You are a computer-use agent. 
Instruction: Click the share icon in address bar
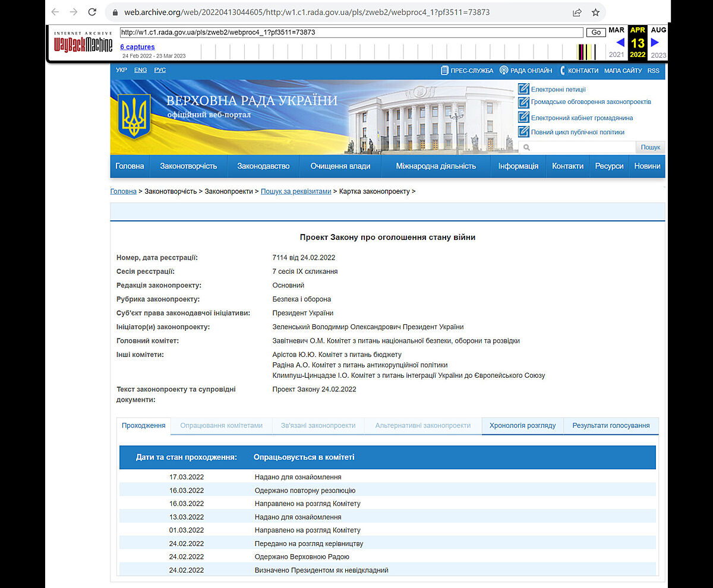coord(577,12)
